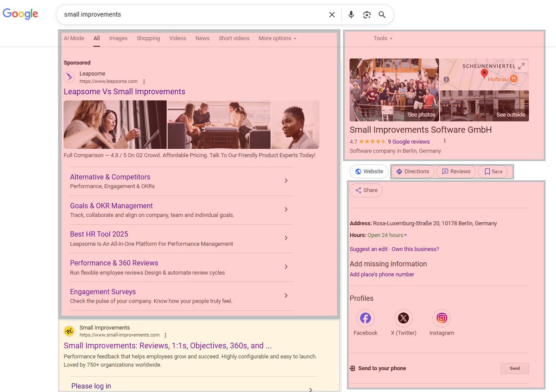
Task: Expand the map with the expand icon
Action: [522, 66]
